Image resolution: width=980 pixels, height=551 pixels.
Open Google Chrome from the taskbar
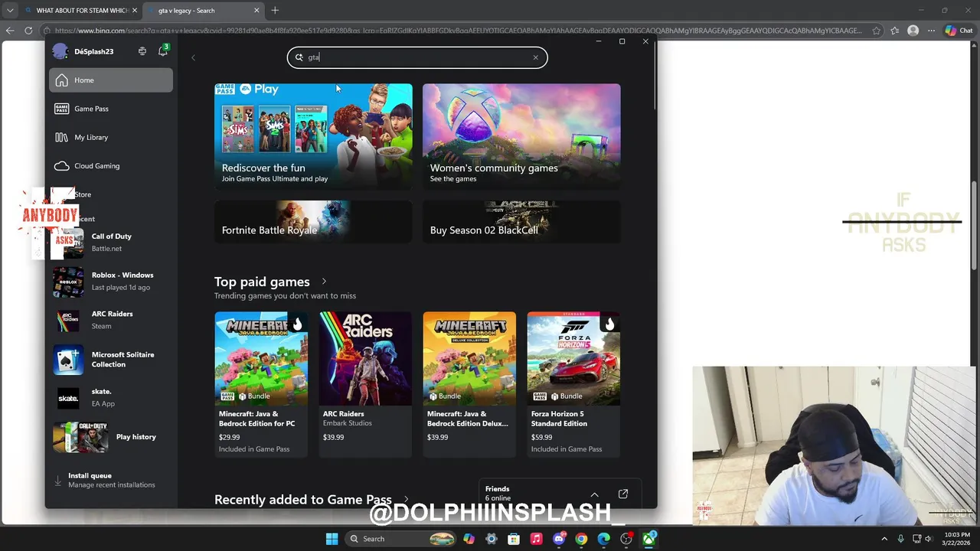point(581,539)
